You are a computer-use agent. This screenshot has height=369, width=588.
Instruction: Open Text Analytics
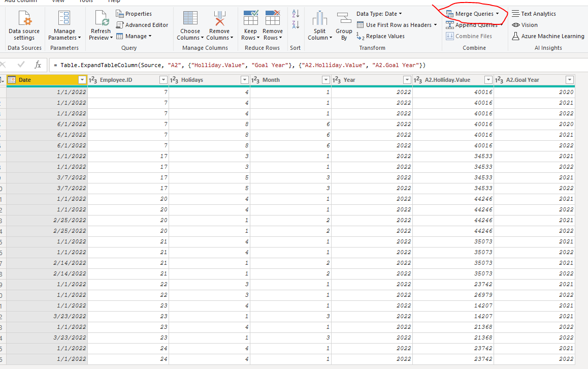click(x=534, y=14)
